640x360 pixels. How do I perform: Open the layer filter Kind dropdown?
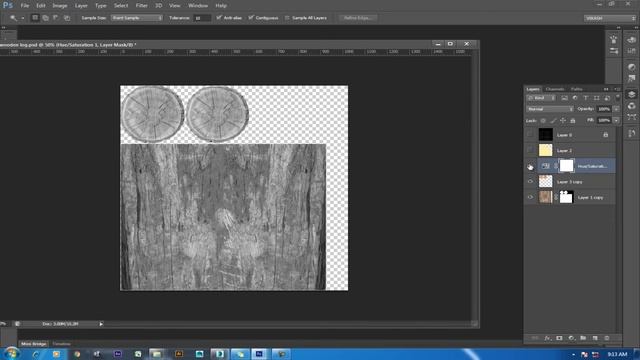point(541,98)
